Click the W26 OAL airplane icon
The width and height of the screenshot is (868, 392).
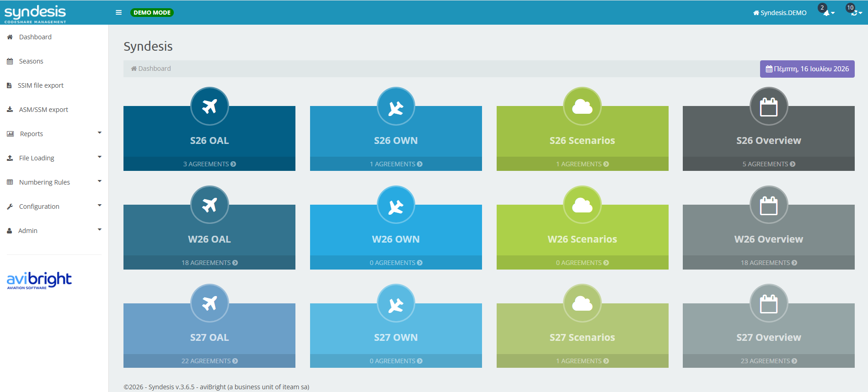[209, 205]
